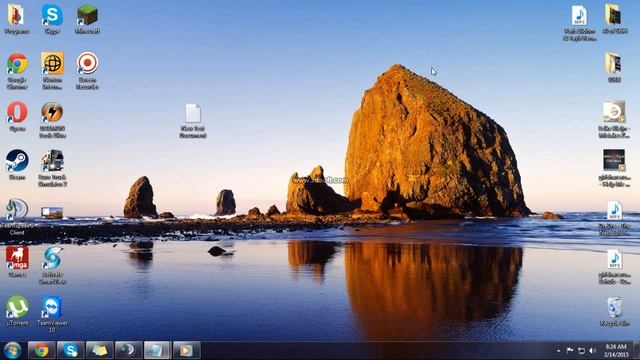Image resolution: width=640 pixels, height=360 pixels.
Task: Open the clock showing 8:24 AM
Action: 616,351
